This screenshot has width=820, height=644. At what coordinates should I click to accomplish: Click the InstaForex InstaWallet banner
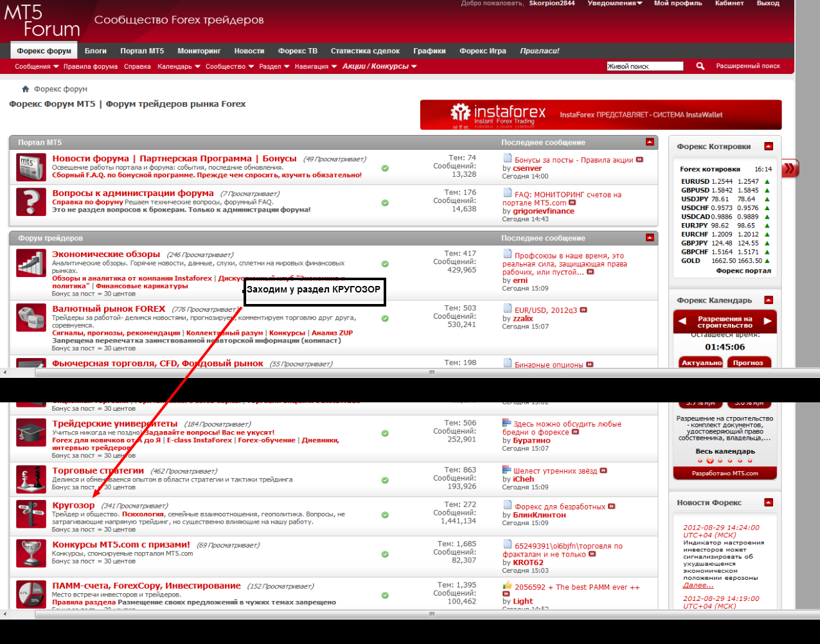coord(601,114)
